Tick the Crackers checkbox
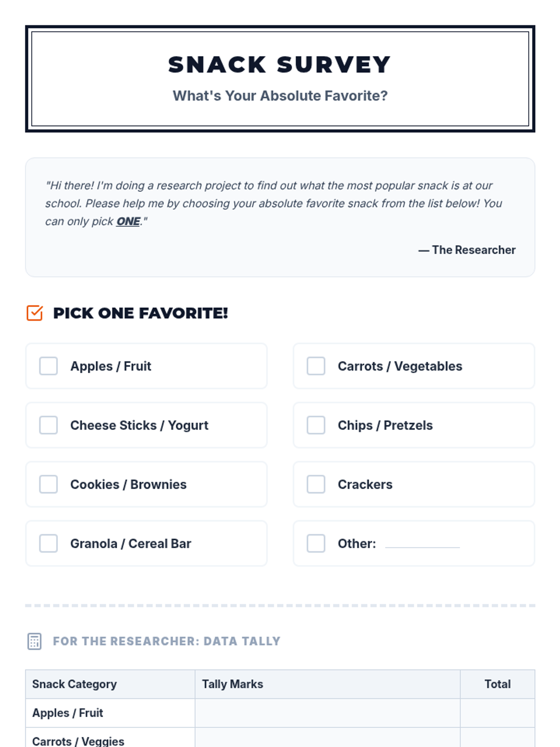Viewport: 560px width, 747px height. point(316,485)
